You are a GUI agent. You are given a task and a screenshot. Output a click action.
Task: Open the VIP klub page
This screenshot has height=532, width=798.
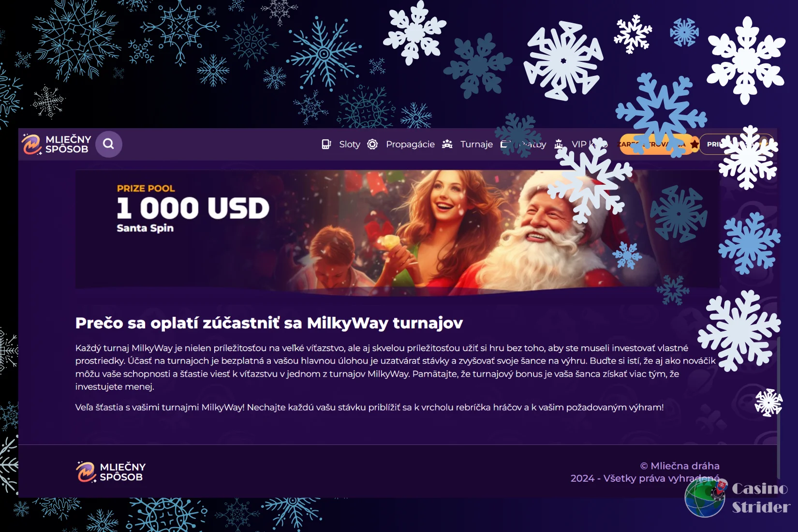[x=590, y=144]
